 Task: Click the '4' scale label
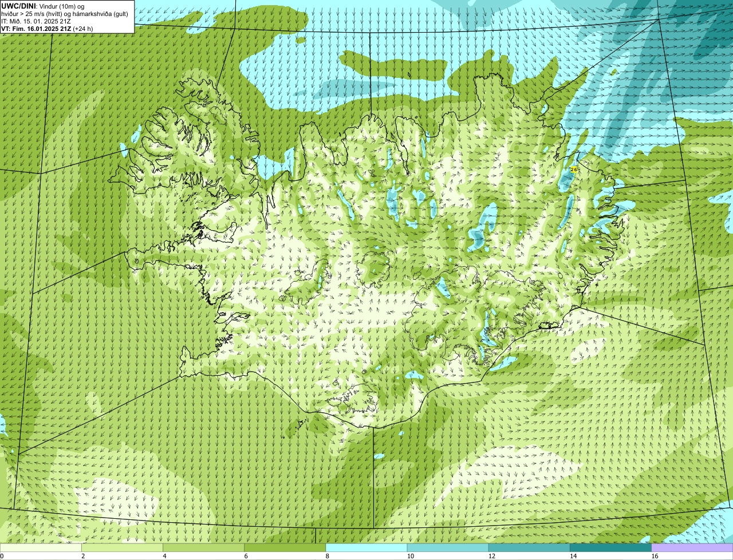point(164,556)
